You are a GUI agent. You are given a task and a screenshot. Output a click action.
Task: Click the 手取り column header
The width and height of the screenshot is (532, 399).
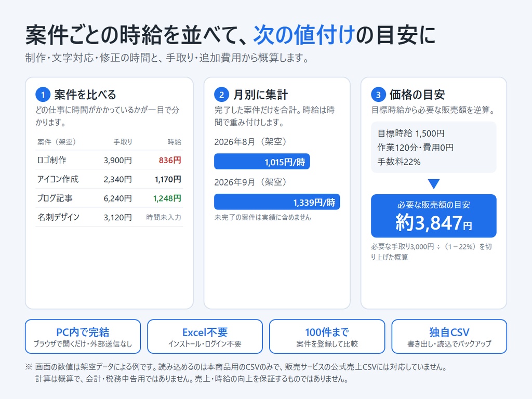(123, 142)
